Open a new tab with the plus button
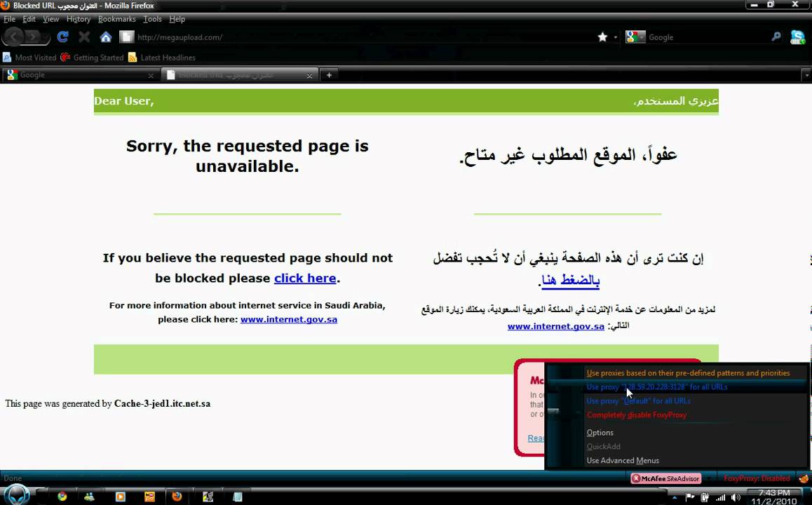812x505 pixels. (329, 75)
